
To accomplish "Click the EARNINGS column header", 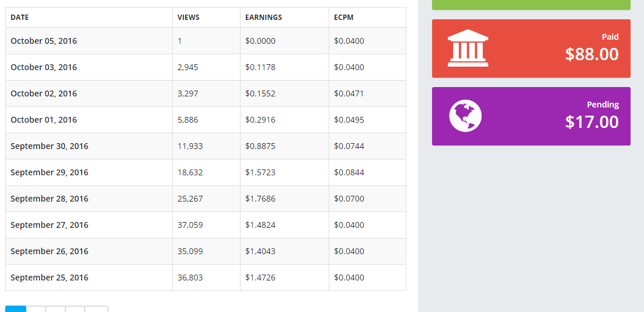I will [x=263, y=18].
